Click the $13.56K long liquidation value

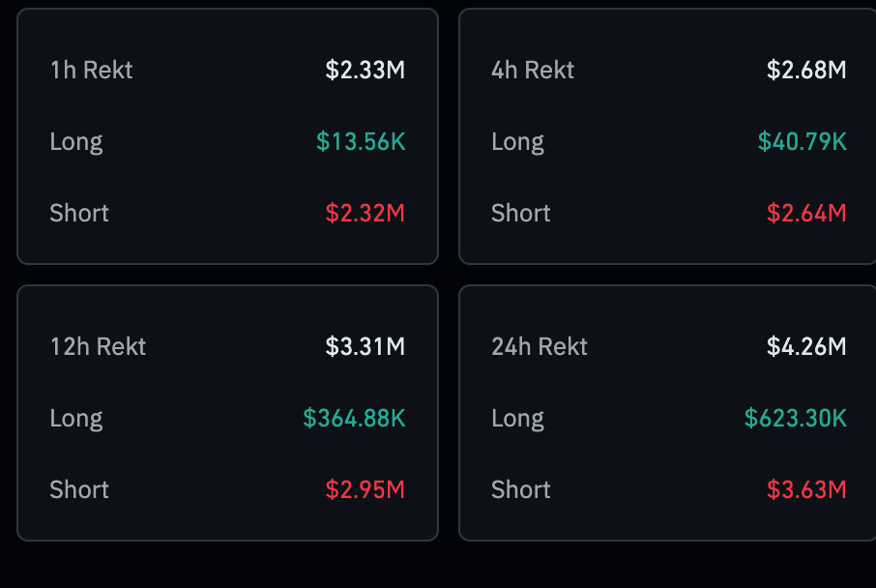(x=361, y=142)
